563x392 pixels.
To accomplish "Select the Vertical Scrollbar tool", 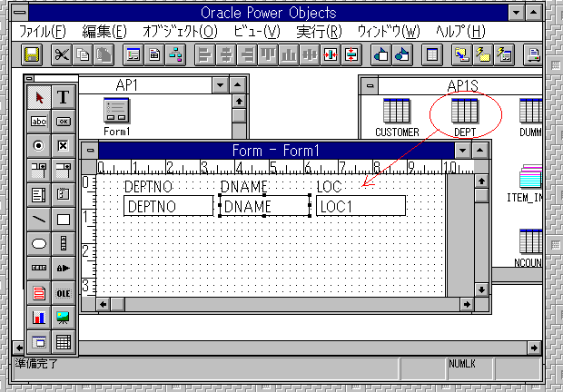I will pos(64,243).
